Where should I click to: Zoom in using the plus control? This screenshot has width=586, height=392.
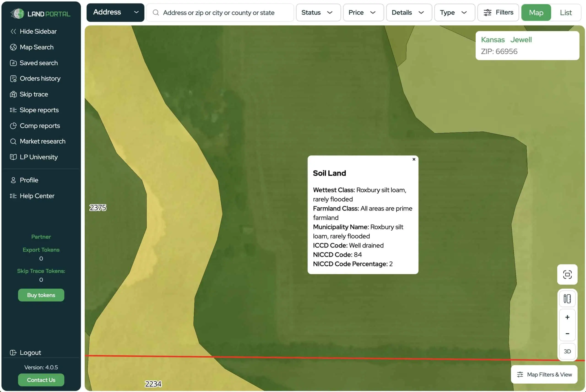click(567, 317)
